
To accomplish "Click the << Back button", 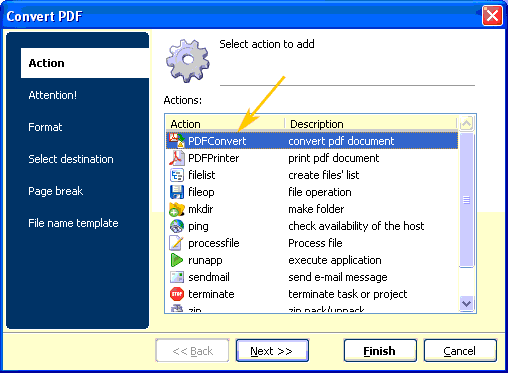I will coord(192,351).
